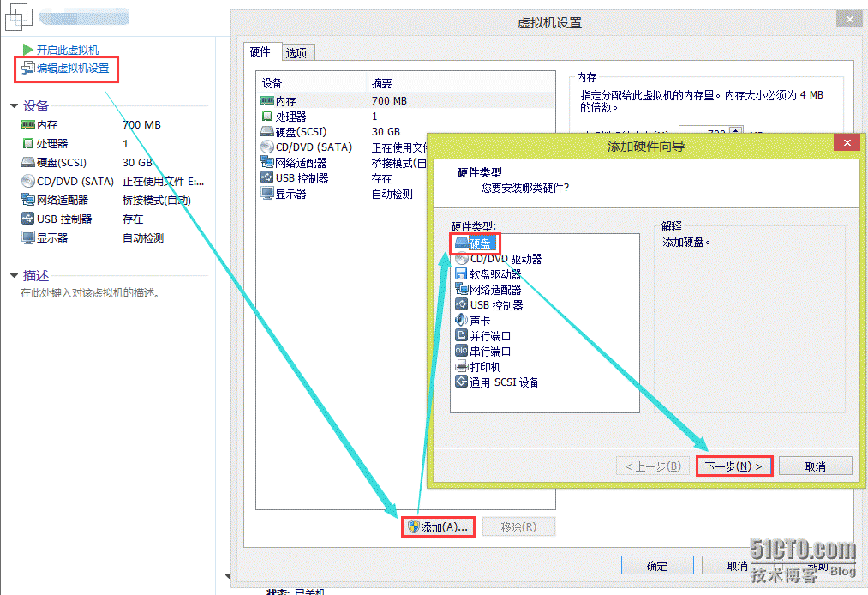868x595 pixels.
Task: Click 处理器 icon in settings hardware list
Action: [x=266, y=117]
